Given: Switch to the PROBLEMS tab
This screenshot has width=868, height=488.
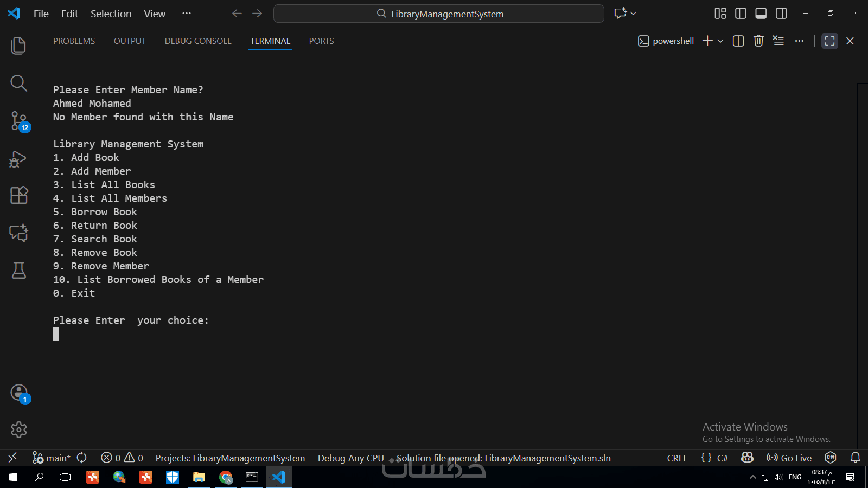Looking at the screenshot, I should click(x=74, y=41).
